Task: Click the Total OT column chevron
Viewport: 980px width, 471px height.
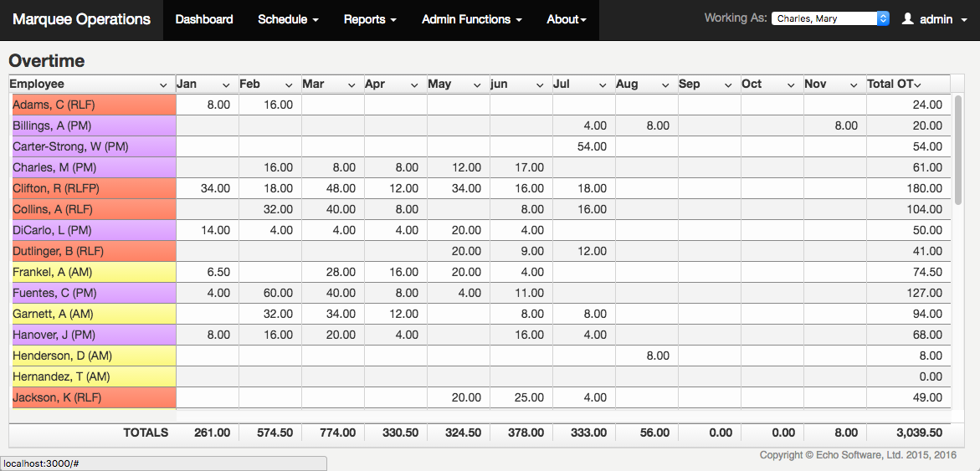Action: (917, 84)
